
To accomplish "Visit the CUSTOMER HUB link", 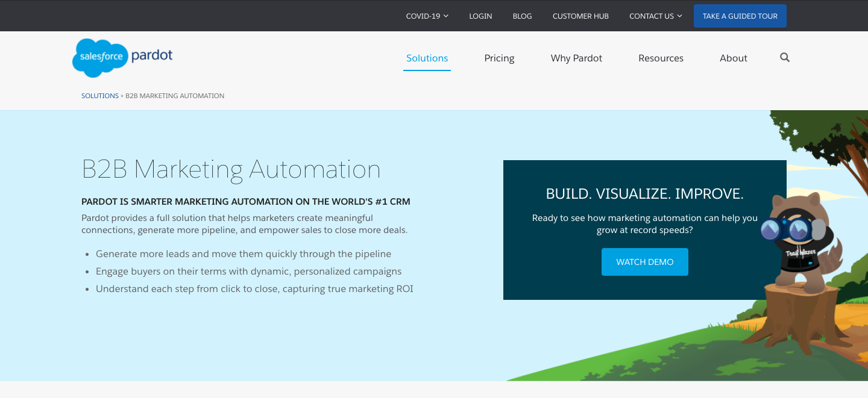I will (580, 16).
